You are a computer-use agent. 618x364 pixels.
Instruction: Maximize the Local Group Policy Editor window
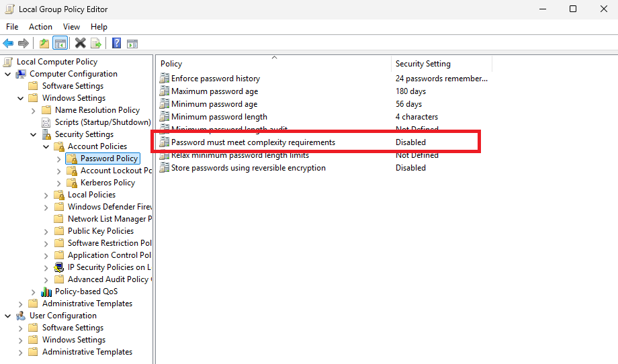click(x=573, y=9)
